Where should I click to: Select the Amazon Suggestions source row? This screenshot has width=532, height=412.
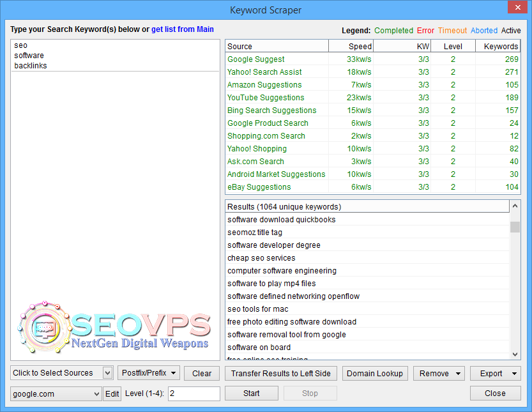tap(372, 85)
